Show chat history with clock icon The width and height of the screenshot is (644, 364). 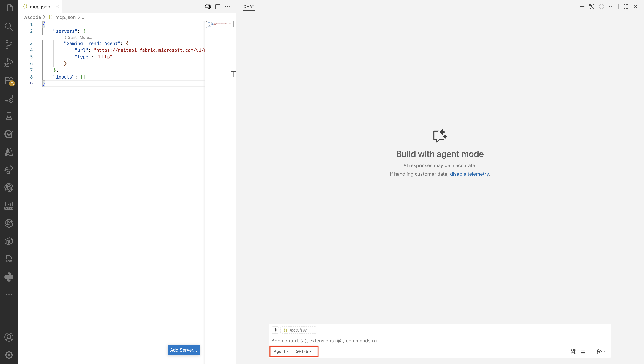pyautogui.click(x=592, y=7)
